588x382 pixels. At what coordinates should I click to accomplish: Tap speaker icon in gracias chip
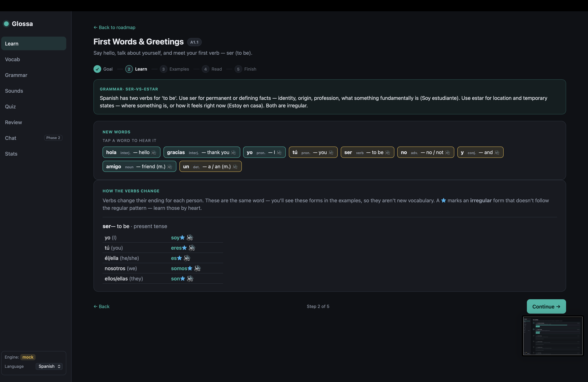(x=234, y=153)
